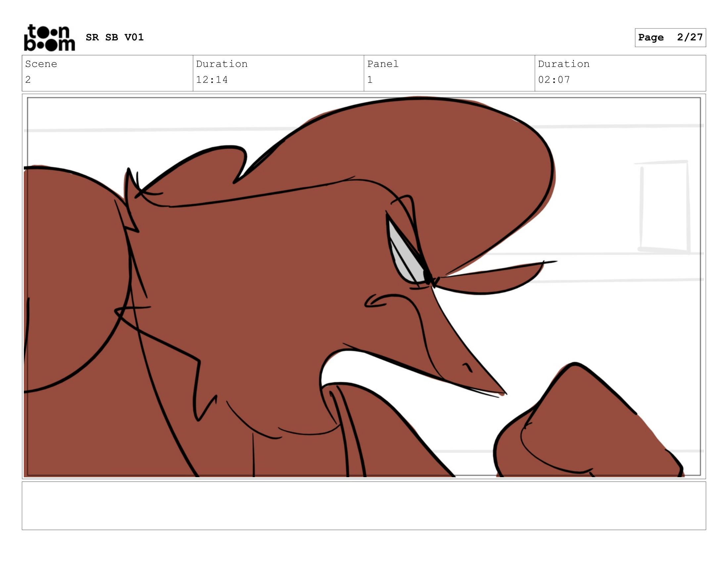Click the panel number 1 value
728x563 pixels.
(x=370, y=80)
